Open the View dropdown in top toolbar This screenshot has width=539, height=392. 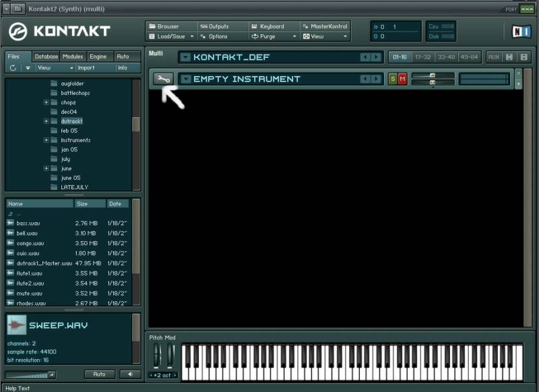click(325, 36)
